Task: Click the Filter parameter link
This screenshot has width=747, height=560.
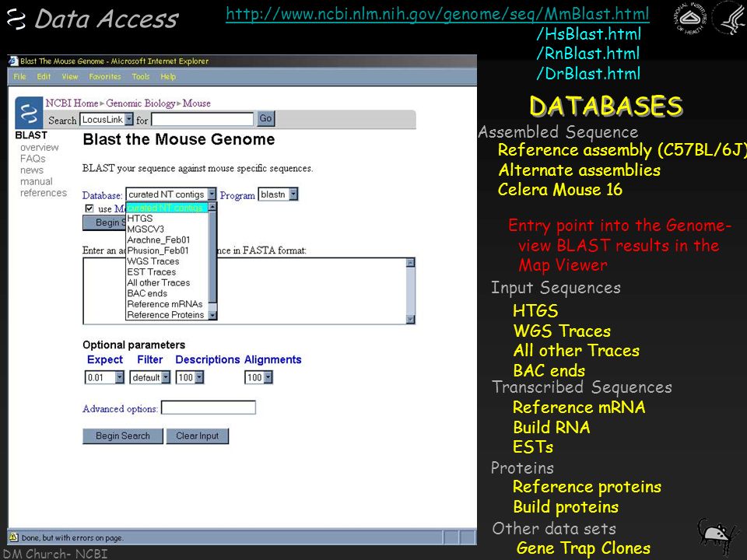Action: [150, 359]
